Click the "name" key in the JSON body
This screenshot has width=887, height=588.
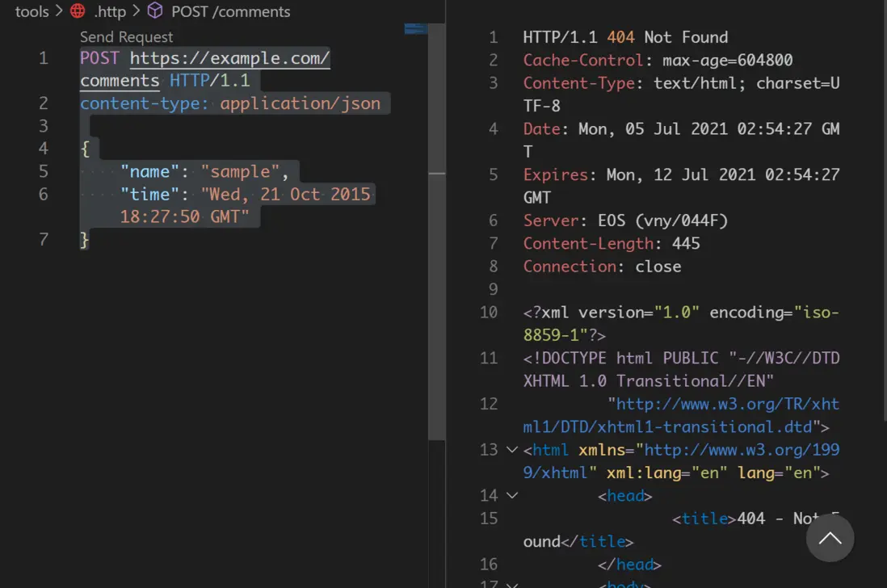[150, 172]
